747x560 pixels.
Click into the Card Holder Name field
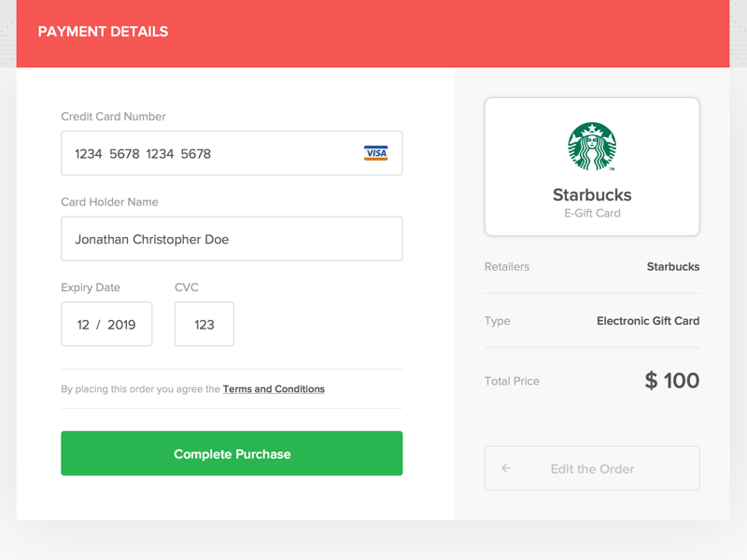[x=232, y=239]
